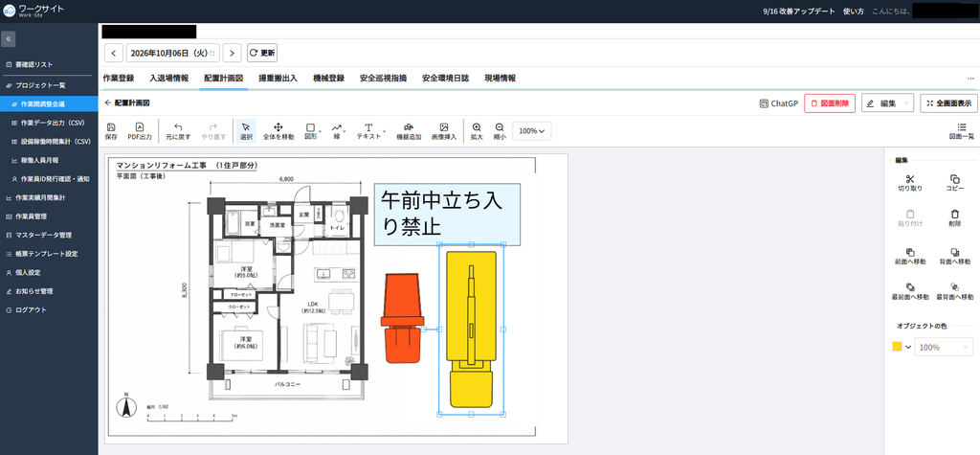
Task: Select the orange vehicle on the drawing
Action: tap(402, 318)
